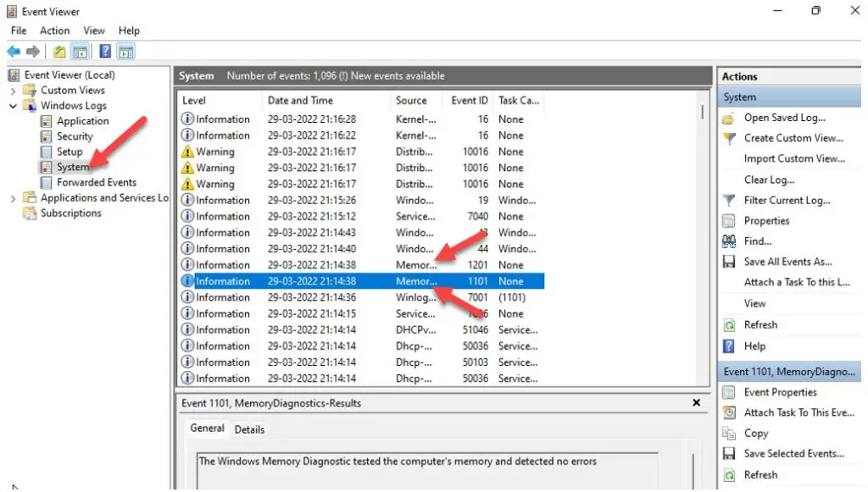Click the Custom Views folder icon
Viewport: 868px width, 492px height.
tap(30, 90)
